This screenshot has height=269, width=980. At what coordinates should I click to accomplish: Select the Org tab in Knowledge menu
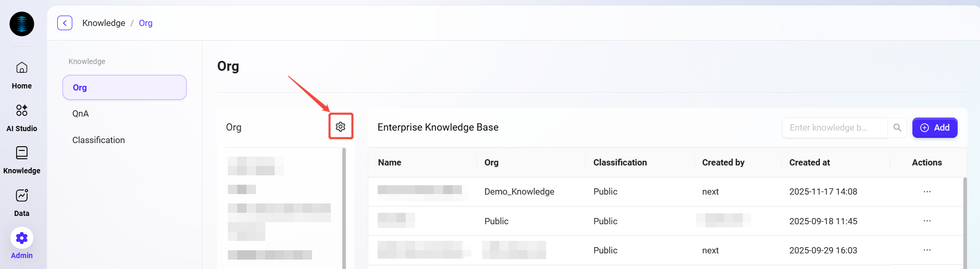(x=124, y=87)
